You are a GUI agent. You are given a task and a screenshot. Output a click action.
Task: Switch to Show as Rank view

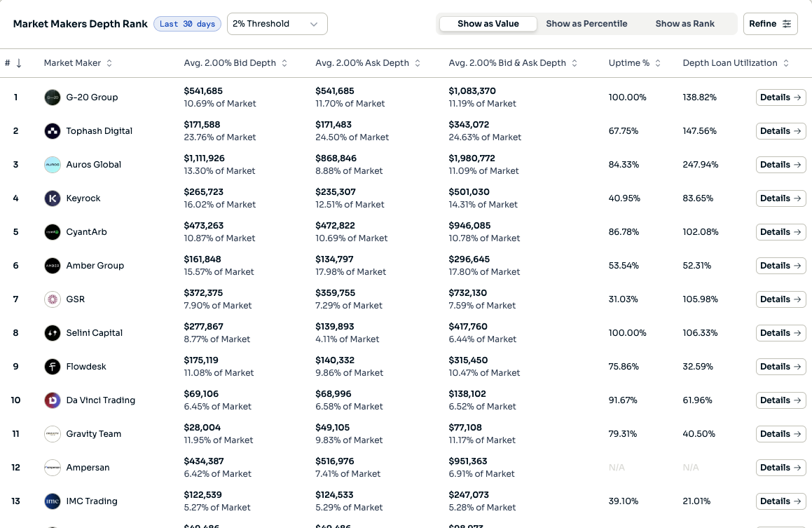[684, 24]
